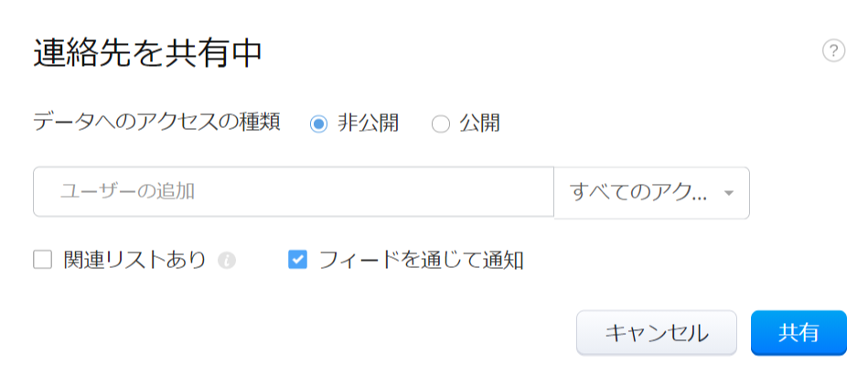Uncheck the フィードを通じて通知 checkbox
The height and width of the screenshot is (376, 868).
(297, 261)
